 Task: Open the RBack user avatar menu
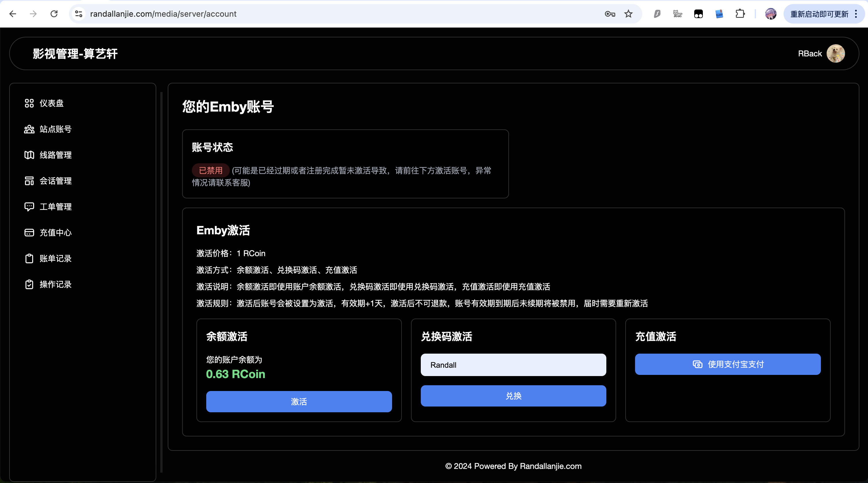(836, 54)
